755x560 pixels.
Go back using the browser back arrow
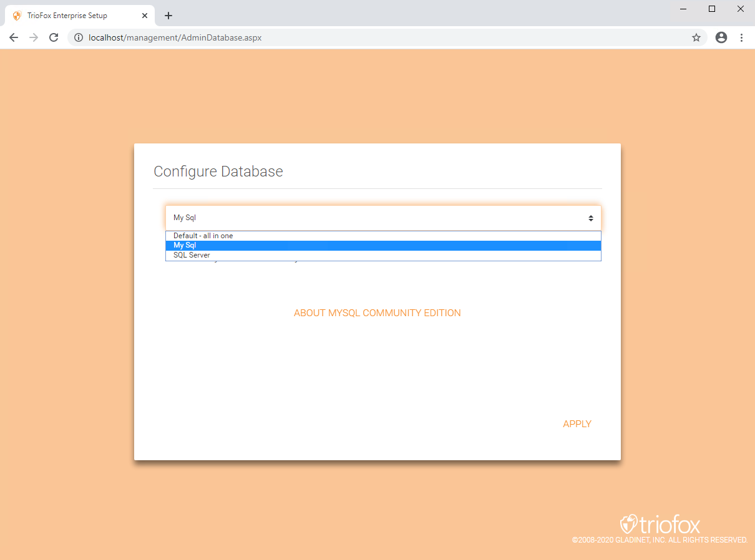point(14,37)
